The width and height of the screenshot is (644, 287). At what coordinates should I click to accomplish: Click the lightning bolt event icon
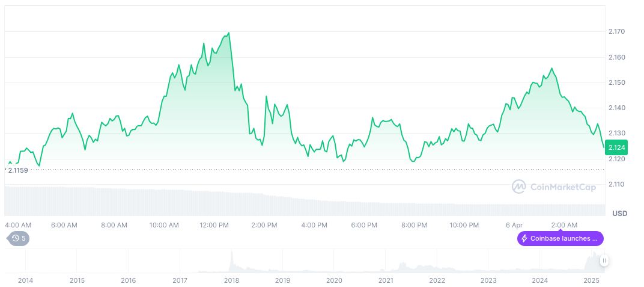(524, 238)
